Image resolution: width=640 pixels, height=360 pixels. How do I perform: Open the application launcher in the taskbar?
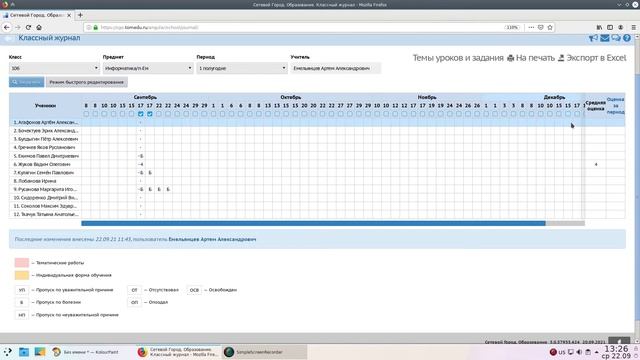pyautogui.click(x=8, y=352)
